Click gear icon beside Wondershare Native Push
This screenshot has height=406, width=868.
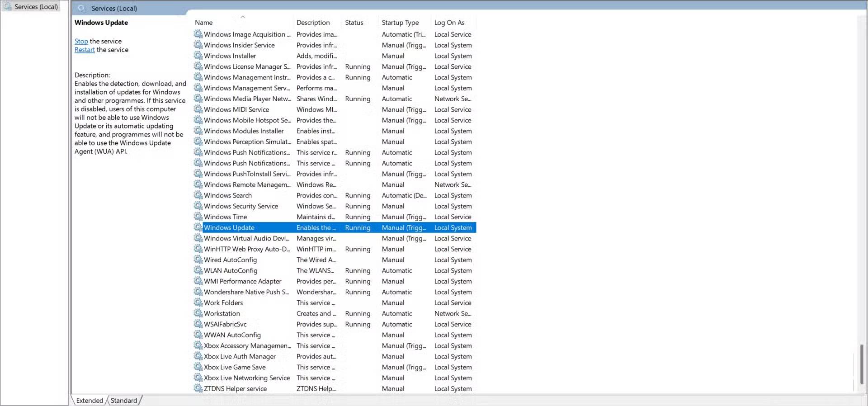[198, 292]
